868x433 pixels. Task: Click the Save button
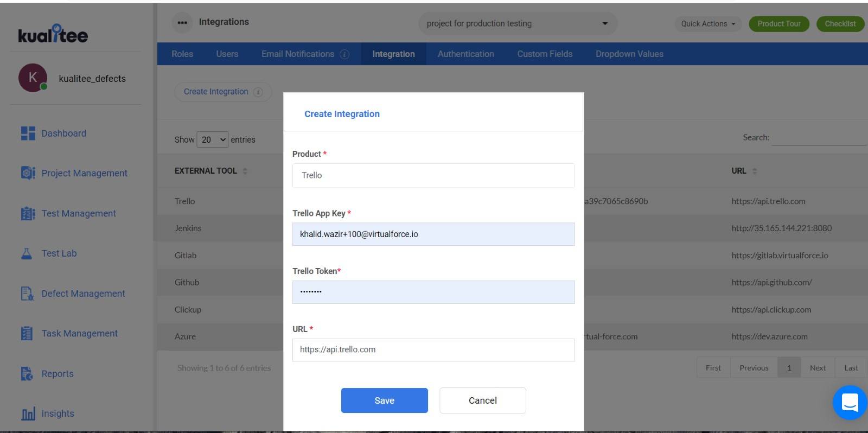(x=385, y=400)
